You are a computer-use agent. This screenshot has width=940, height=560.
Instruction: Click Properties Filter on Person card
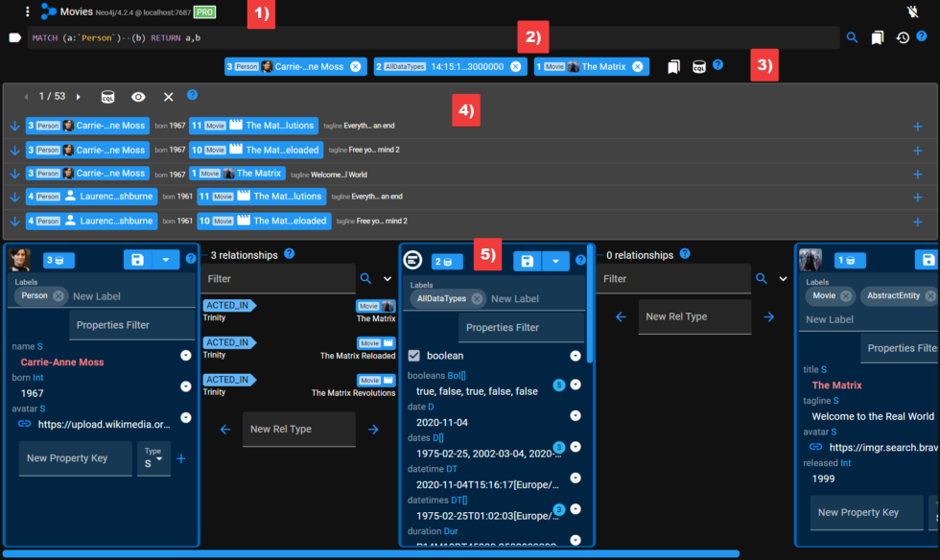(x=132, y=325)
